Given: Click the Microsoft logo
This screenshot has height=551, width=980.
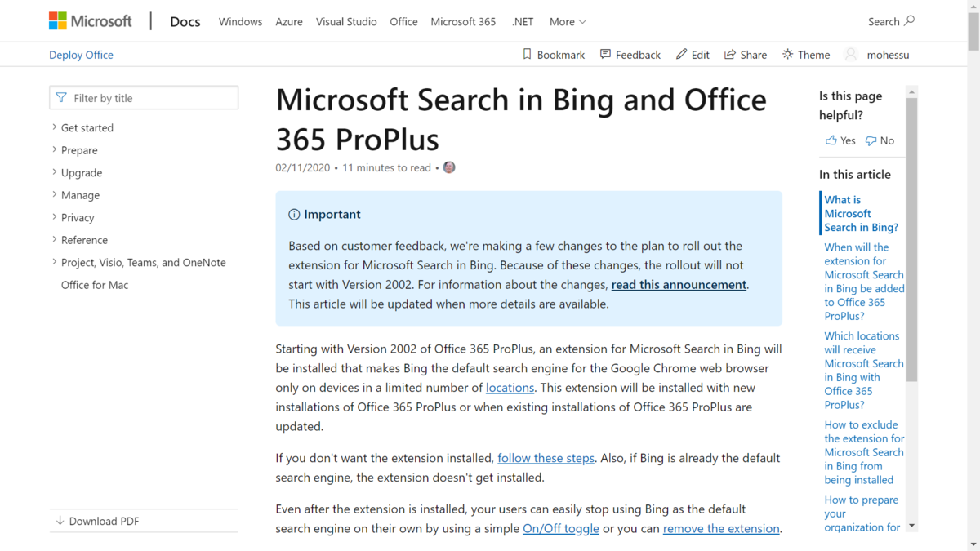Looking at the screenshot, I should pyautogui.click(x=90, y=21).
